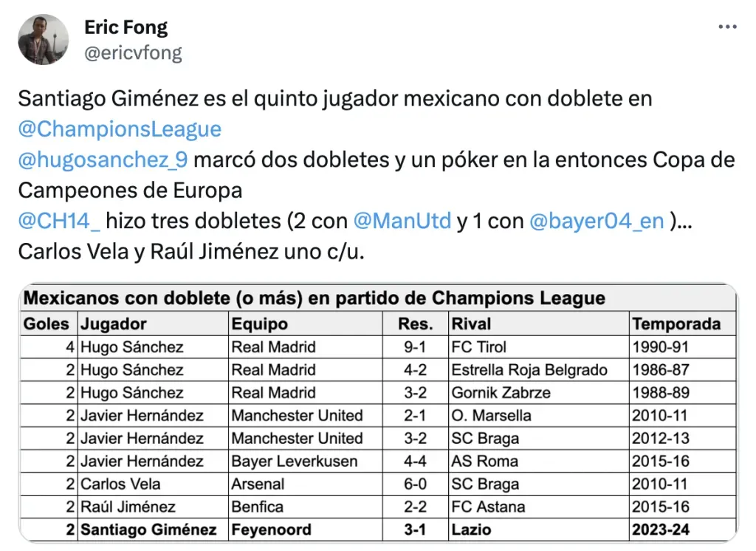Follow the @ManUtd mention link
Image resolution: width=756 pixels, height=551 pixels.
402,221
